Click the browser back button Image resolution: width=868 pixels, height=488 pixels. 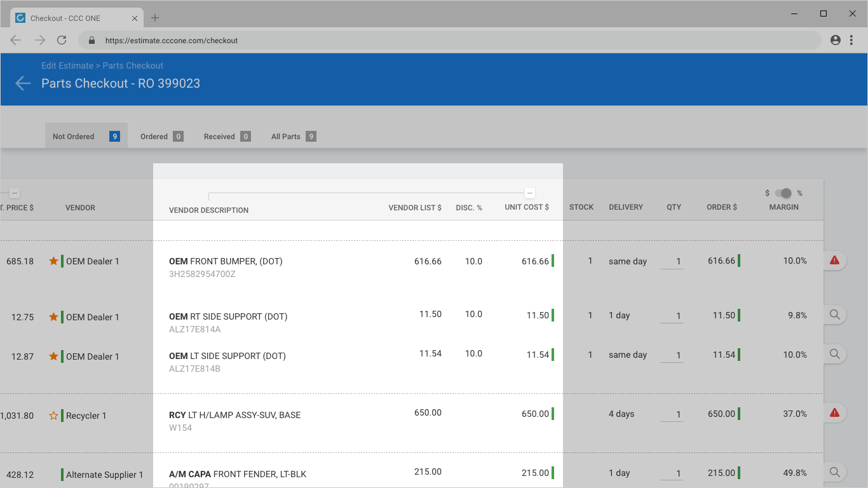click(16, 40)
